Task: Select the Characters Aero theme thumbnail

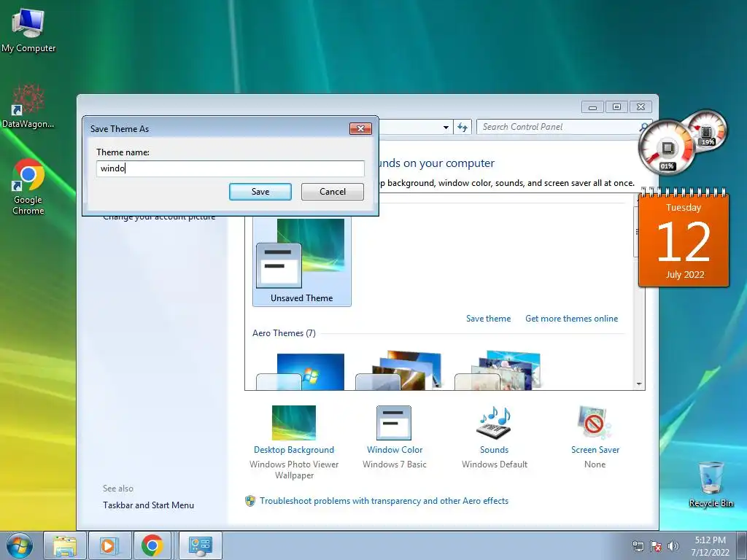Action: point(498,370)
